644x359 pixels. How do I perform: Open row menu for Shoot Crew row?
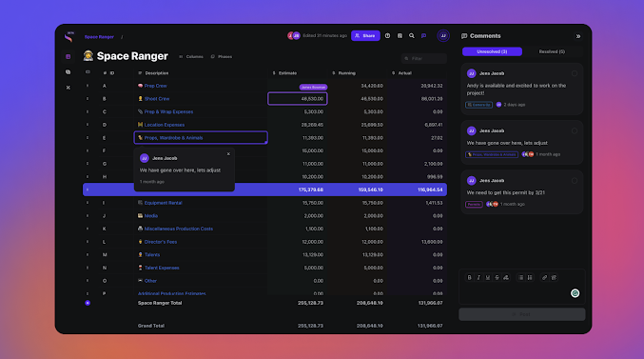[88, 99]
